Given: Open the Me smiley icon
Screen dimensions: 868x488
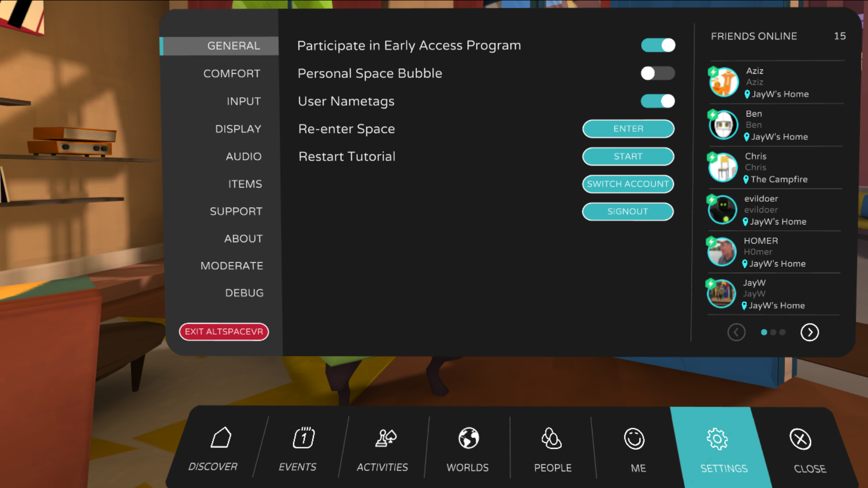Looking at the screenshot, I should 634,439.
